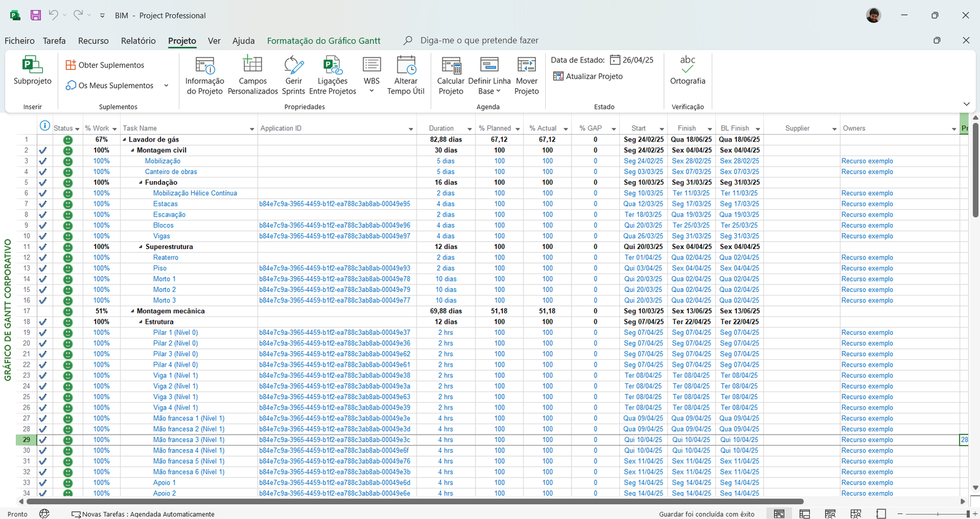This screenshot has width=980, height=519.
Task: Click the zoom slider in status bar
Action: (x=937, y=514)
